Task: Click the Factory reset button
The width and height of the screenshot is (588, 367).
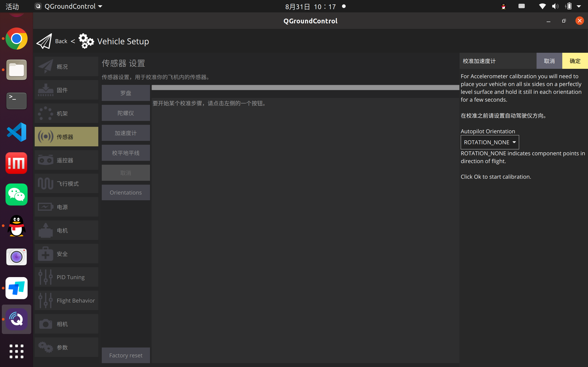Action: point(126,355)
